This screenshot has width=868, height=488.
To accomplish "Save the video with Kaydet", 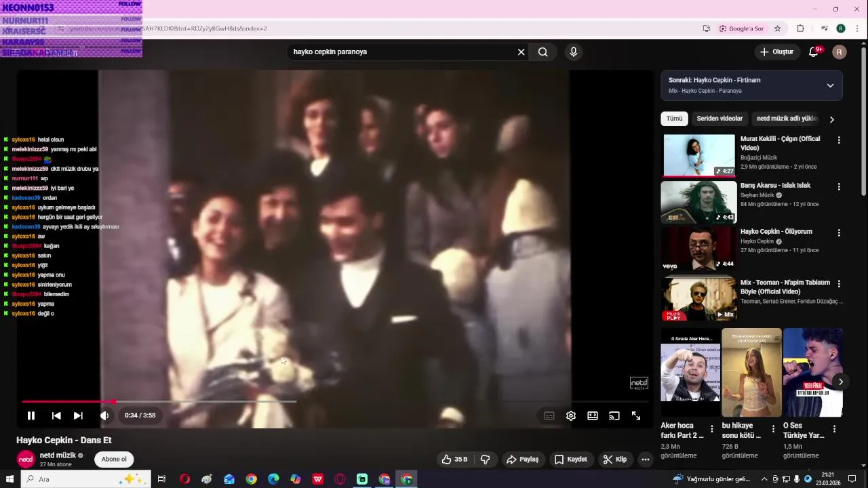I will coord(570,460).
